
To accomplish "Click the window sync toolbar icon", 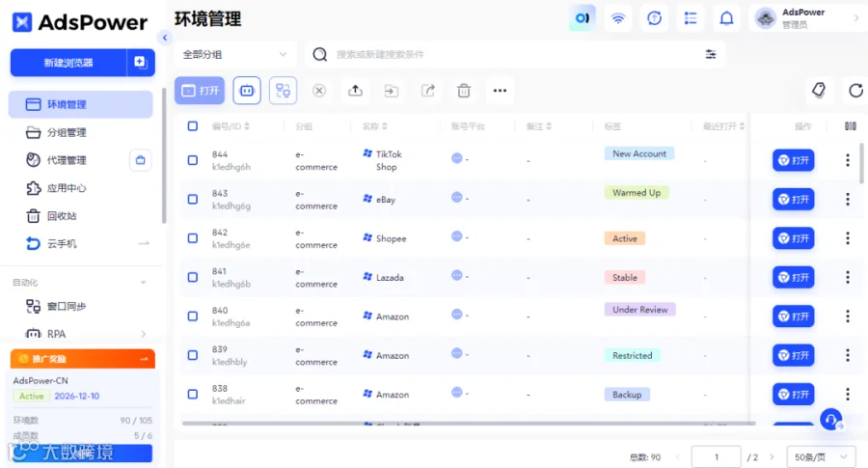I will [x=283, y=91].
